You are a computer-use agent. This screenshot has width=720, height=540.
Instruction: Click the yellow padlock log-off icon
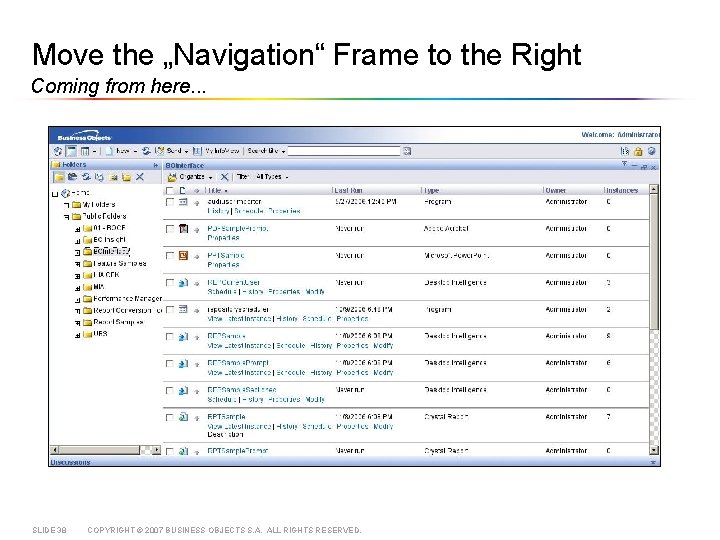click(638, 151)
